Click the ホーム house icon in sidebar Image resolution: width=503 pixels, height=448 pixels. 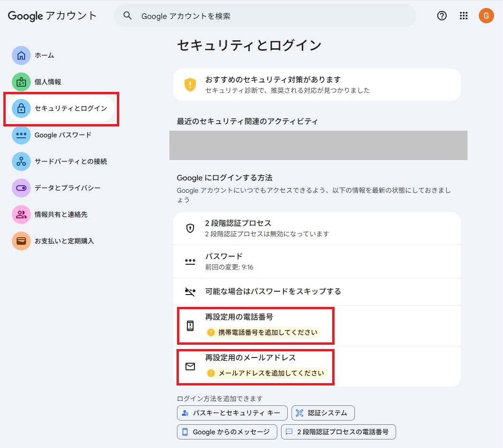pos(21,55)
